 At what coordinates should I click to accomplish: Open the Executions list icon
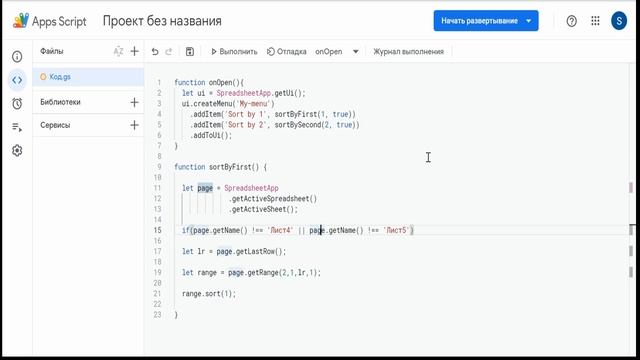[17, 127]
